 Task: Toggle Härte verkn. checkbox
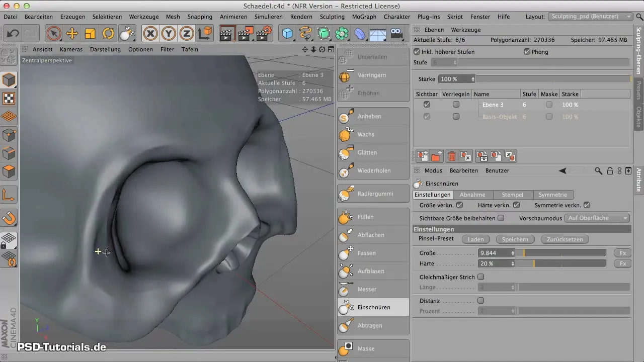point(516,205)
